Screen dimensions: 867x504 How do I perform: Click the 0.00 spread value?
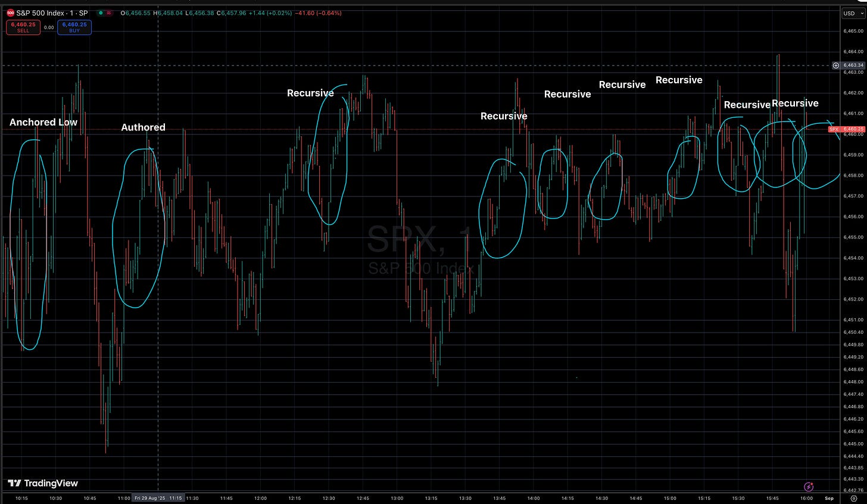49,27
